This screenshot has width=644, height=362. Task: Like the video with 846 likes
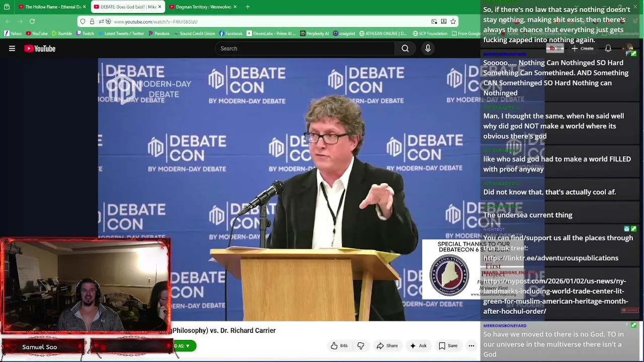tap(339, 346)
